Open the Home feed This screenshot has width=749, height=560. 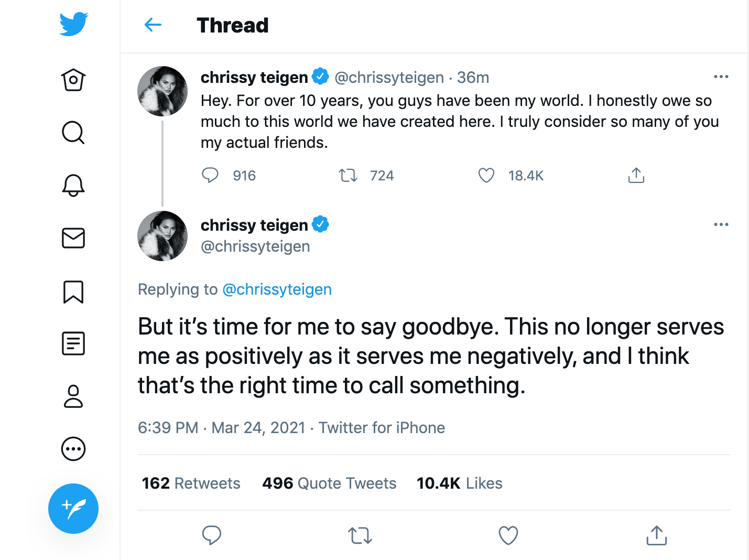[x=73, y=80]
